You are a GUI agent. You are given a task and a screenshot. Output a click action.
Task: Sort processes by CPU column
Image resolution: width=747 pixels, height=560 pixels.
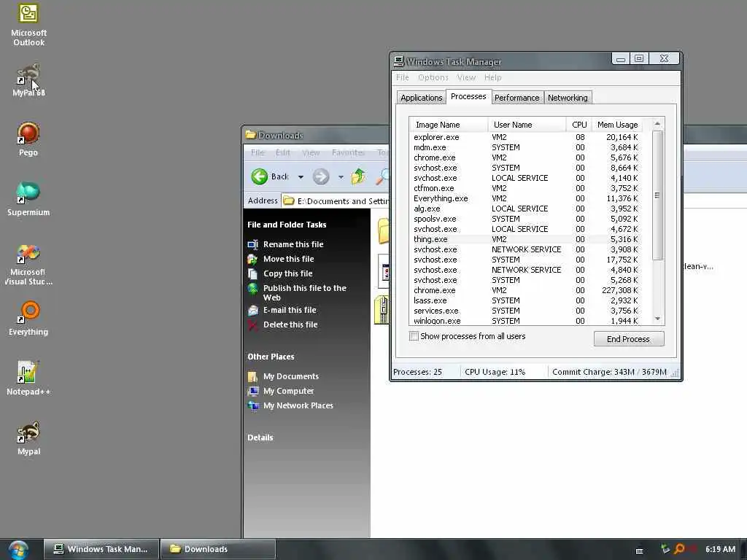click(x=578, y=125)
